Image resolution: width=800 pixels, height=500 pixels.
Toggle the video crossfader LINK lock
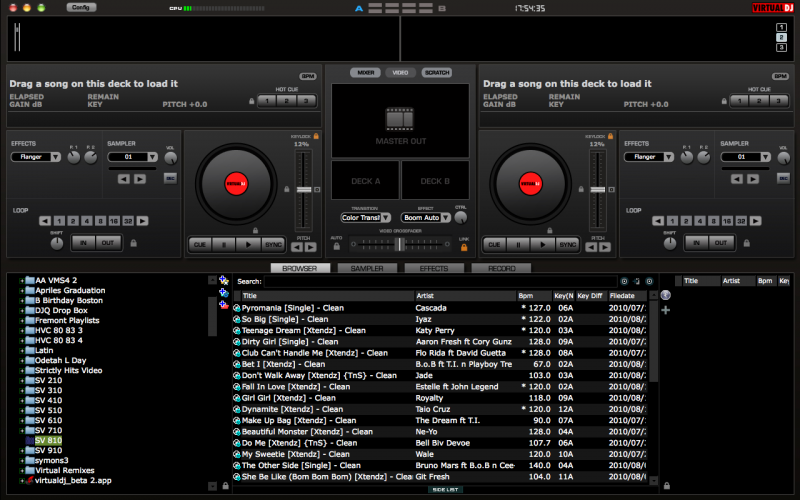pyautogui.click(x=464, y=247)
